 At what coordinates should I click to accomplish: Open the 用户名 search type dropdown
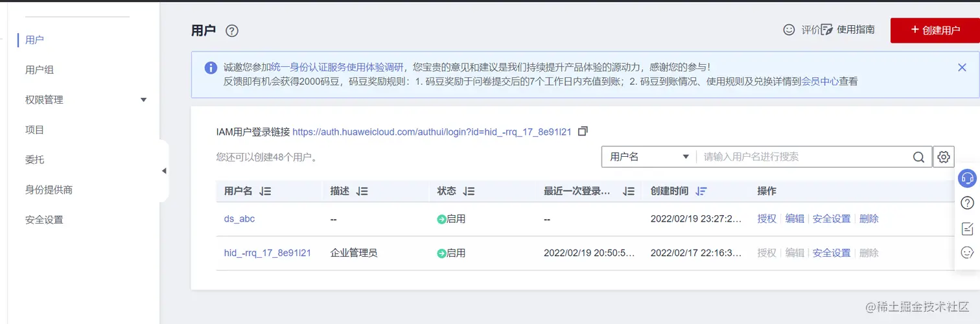(x=649, y=157)
